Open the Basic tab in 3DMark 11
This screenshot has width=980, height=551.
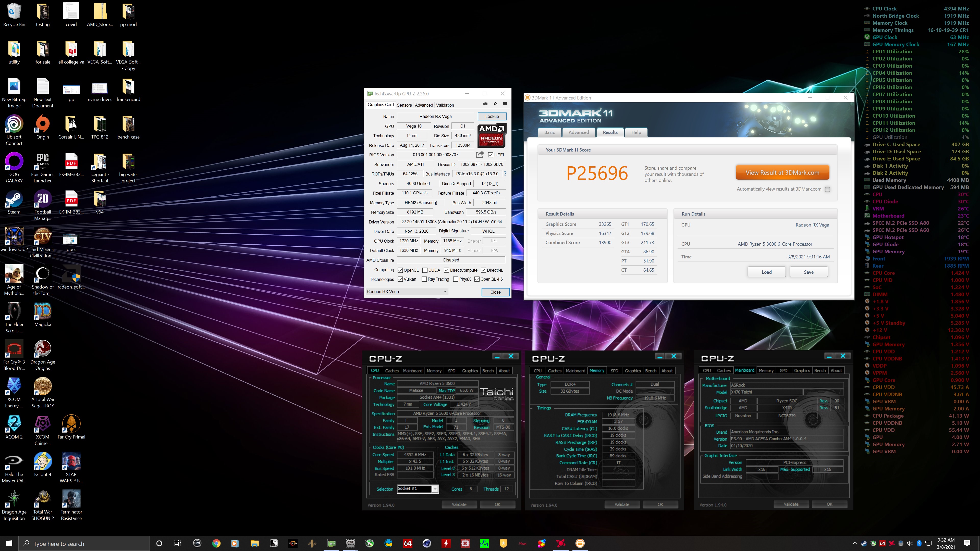pos(549,132)
